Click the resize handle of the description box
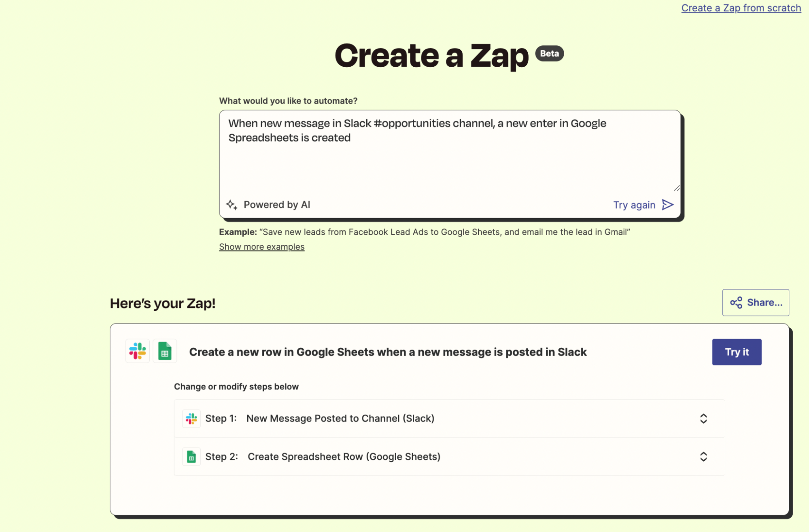This screenshot has width=809, height=532. click(677, 188)
